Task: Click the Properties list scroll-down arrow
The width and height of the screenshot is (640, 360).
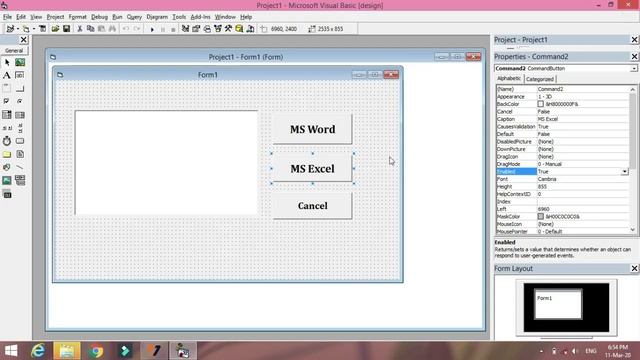Action: tap(633, 230)
